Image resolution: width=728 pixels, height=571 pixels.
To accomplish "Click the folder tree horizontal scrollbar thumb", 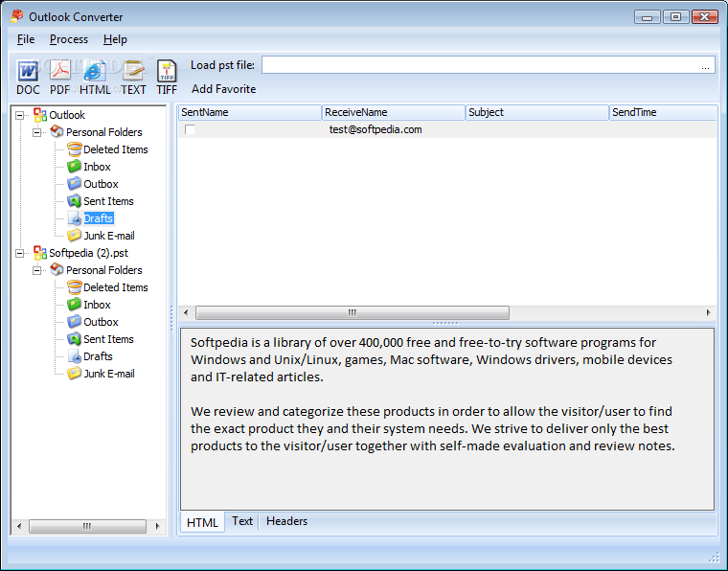I will (87, 526).
